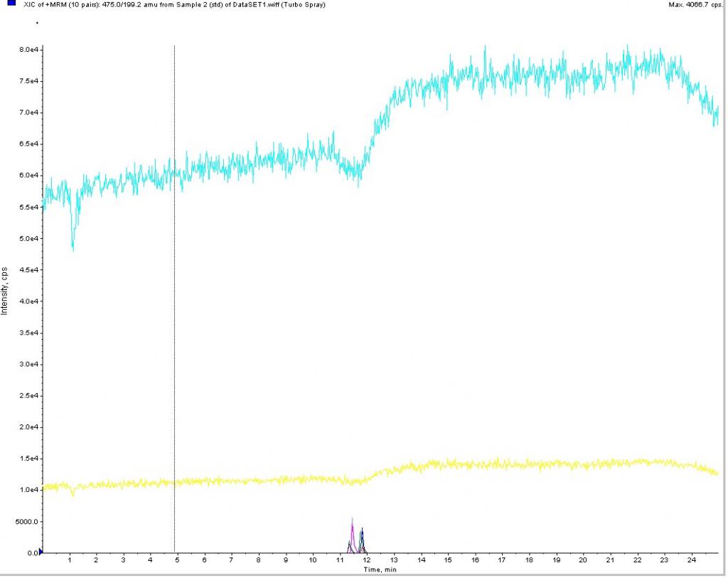Click the 5 minute time tick label

[x=177, y=560]
